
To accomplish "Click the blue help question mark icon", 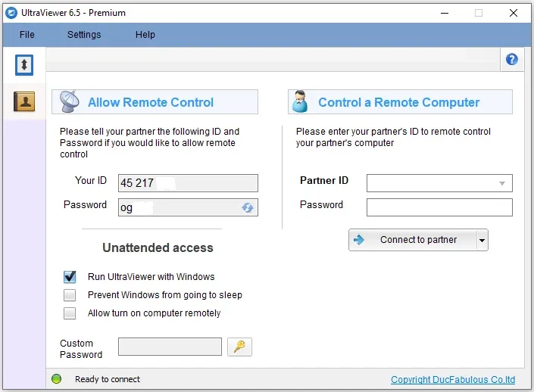I will tap(511, 59).
